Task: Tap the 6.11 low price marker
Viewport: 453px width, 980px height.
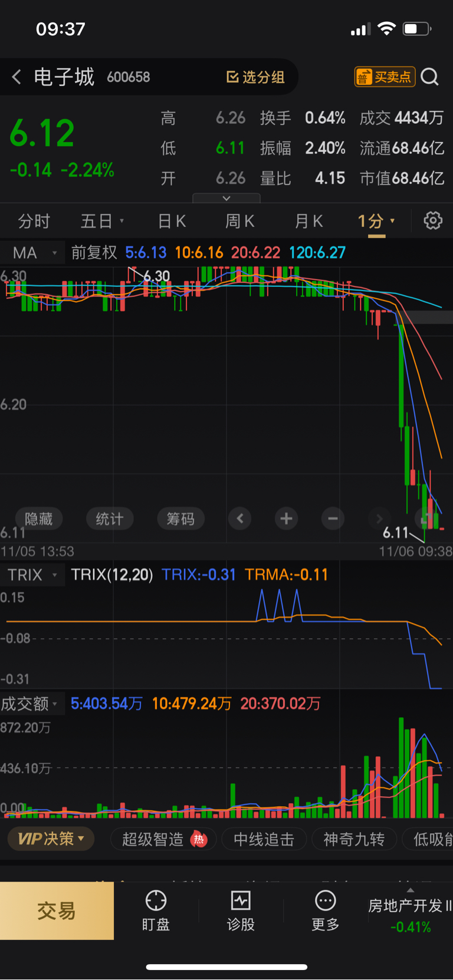Action: pyautogui.click(x=396, y=533)
